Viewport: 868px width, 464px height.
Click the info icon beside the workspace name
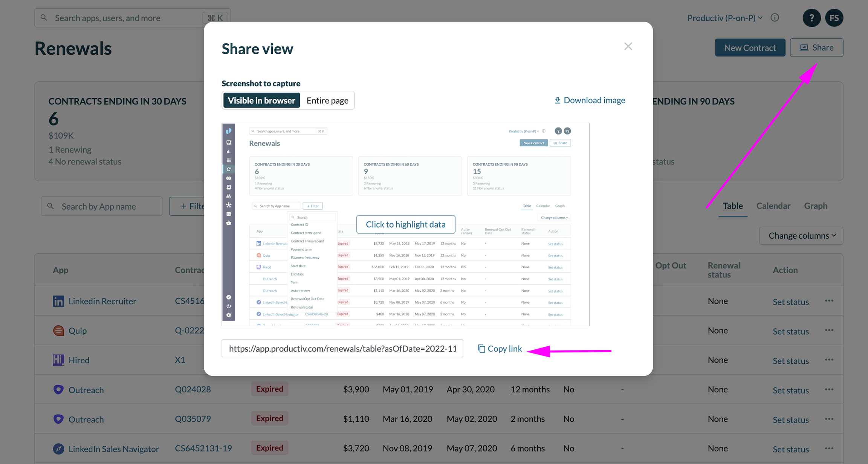point(775,17)
